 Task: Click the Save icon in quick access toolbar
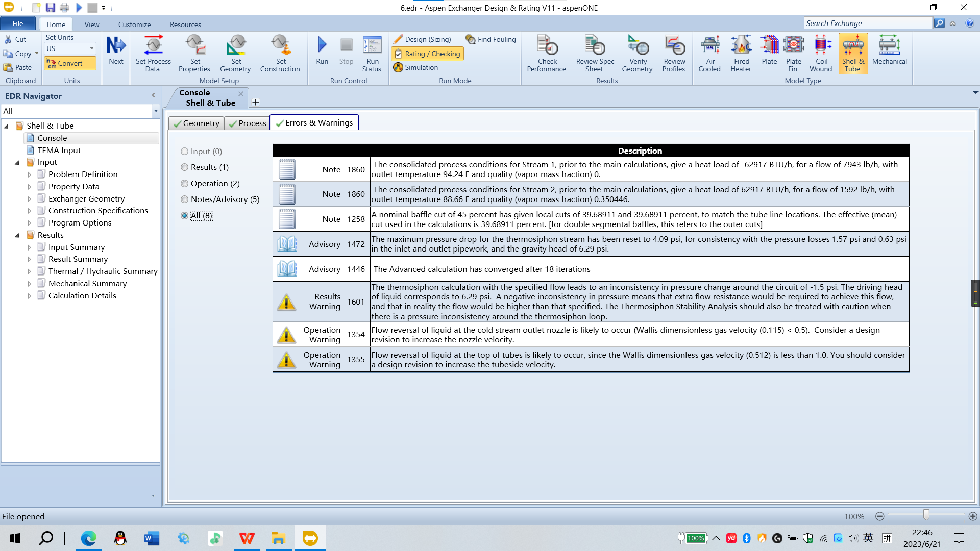pos(50,8)
